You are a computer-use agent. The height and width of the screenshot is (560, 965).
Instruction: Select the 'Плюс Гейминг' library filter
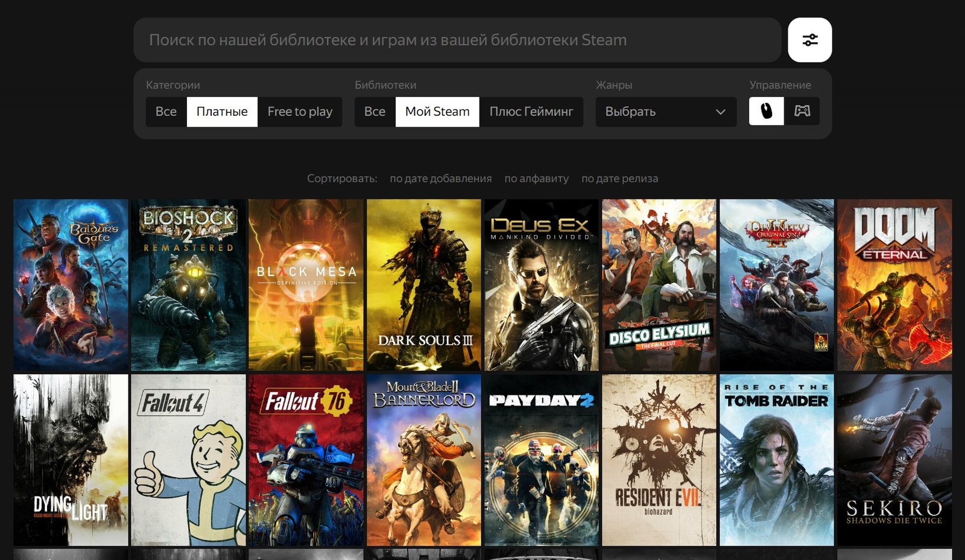coord(531,112)
